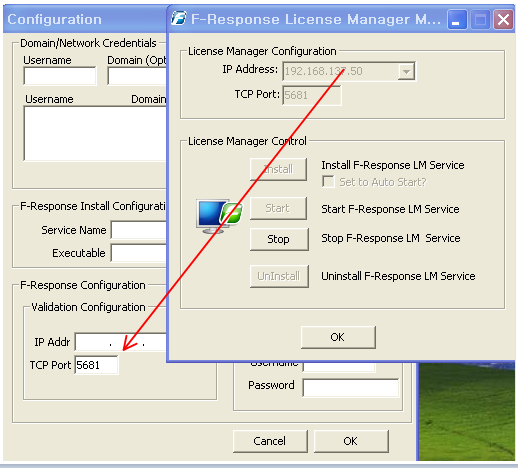Confirm the License Manager dialog with OK
Image resolution: width=518 pixels, height=468 pixels.
tap(338, 337)
